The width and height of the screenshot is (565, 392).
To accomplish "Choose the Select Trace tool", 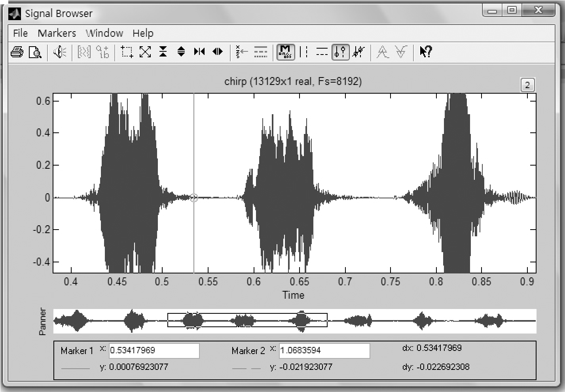I will [242, 52].
